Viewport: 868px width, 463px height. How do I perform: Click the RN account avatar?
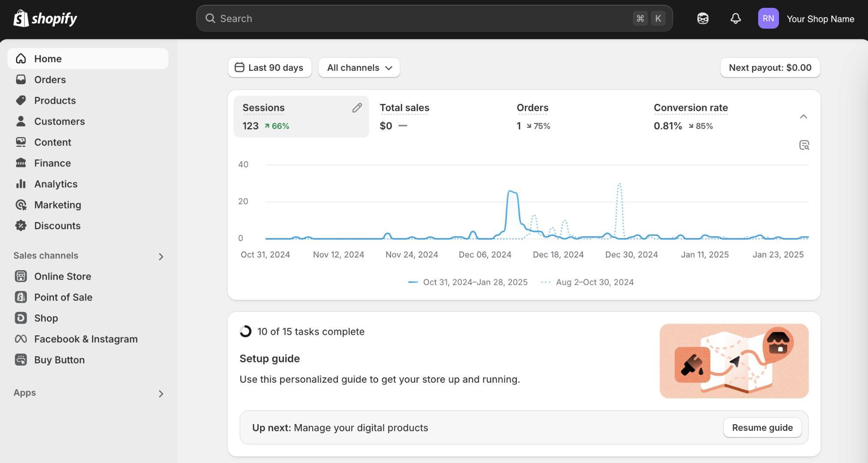pos(768,19)
